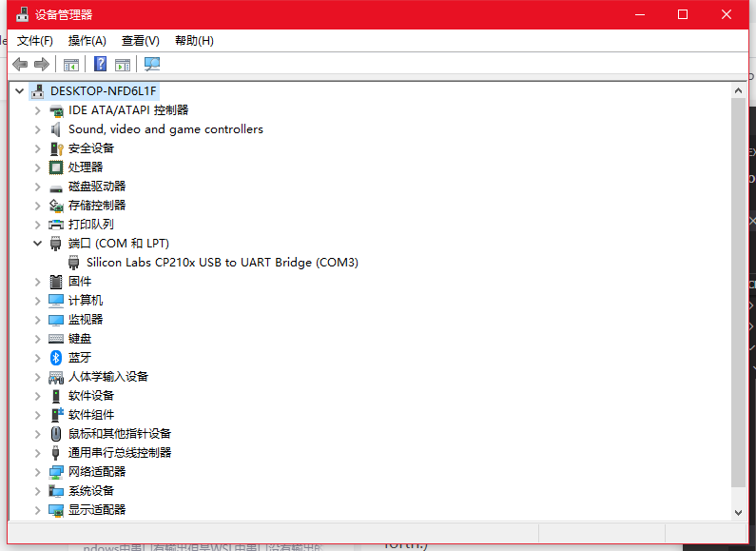The height and width of the screenshot is (551, 756).
Task: Click the 键盘 keyboard icon
Action: click(x=56, y=339)
